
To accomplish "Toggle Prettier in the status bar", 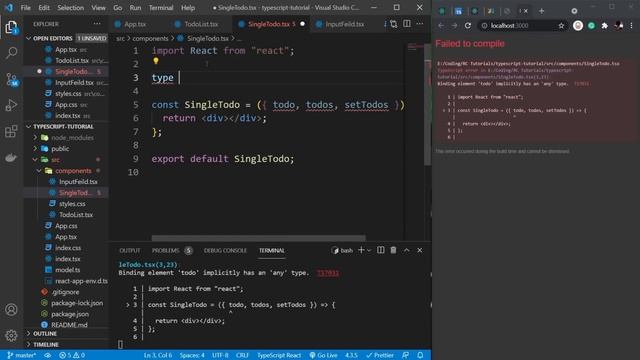I will [x=380, y=355].
